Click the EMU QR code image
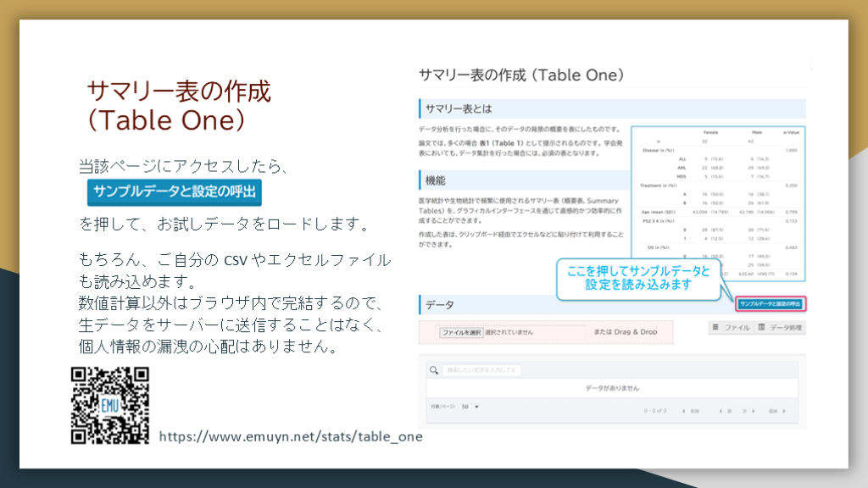The width and height of the screenshot is (868, 488). 110,405
